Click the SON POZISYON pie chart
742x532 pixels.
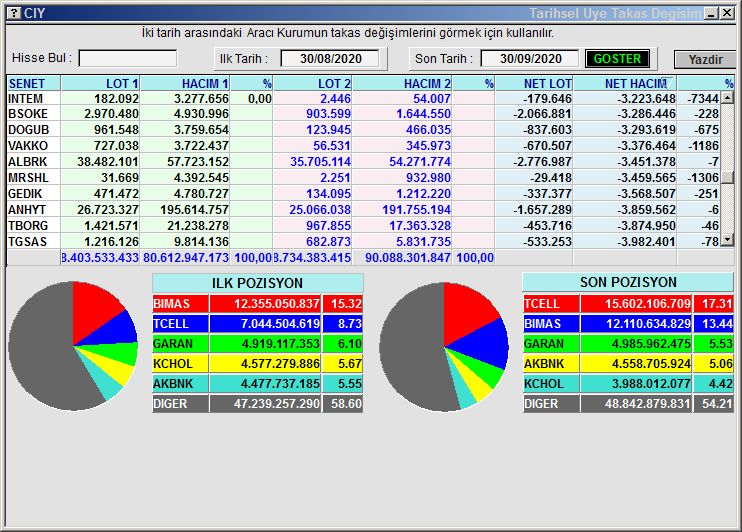(444, 347)
